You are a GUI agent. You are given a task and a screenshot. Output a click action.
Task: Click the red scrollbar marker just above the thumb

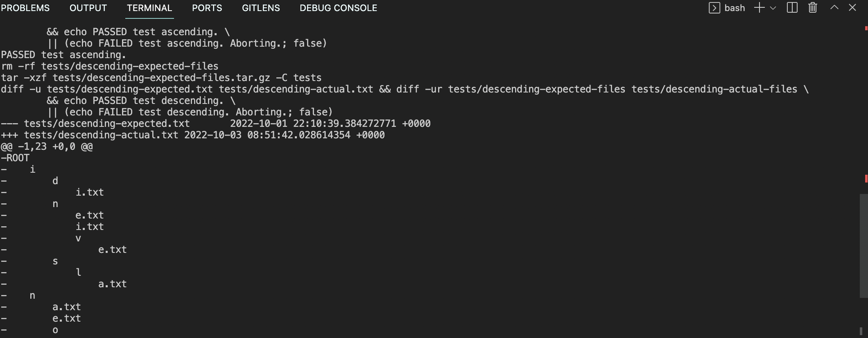(866, 179)
